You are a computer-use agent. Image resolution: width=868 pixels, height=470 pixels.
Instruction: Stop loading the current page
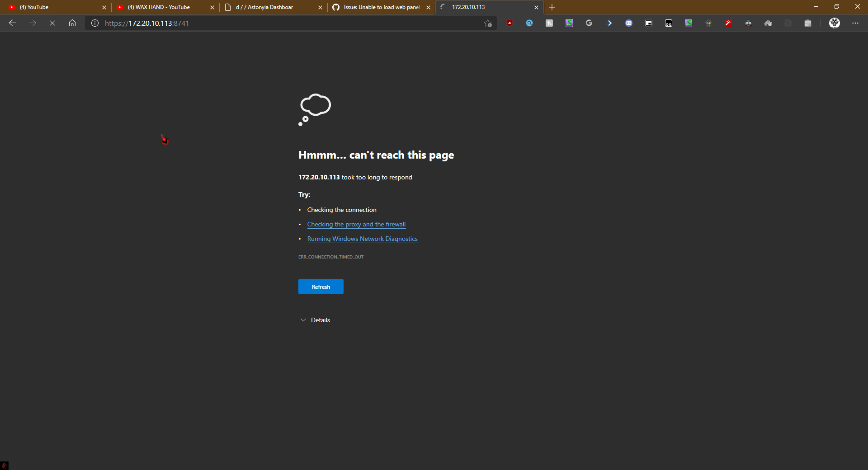point(52,23)
